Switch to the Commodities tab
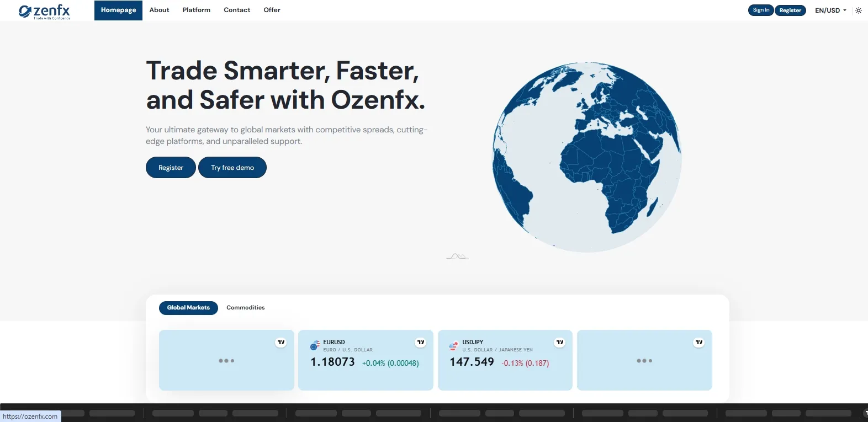This screenshot has width=868, height=422. point(246,308)
